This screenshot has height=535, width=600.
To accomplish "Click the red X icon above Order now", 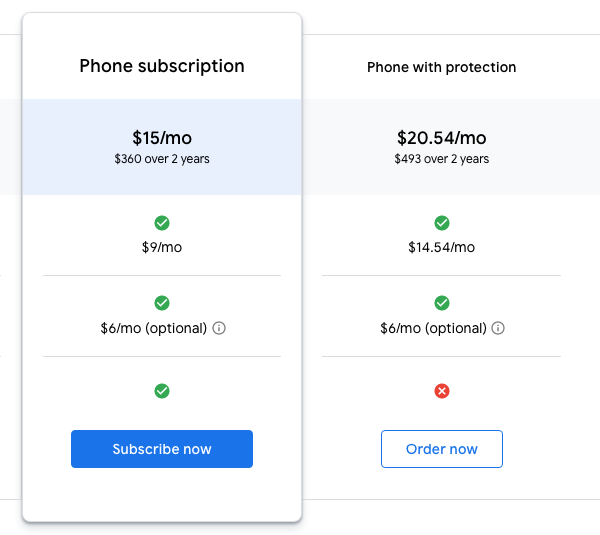I will [442, 391].
